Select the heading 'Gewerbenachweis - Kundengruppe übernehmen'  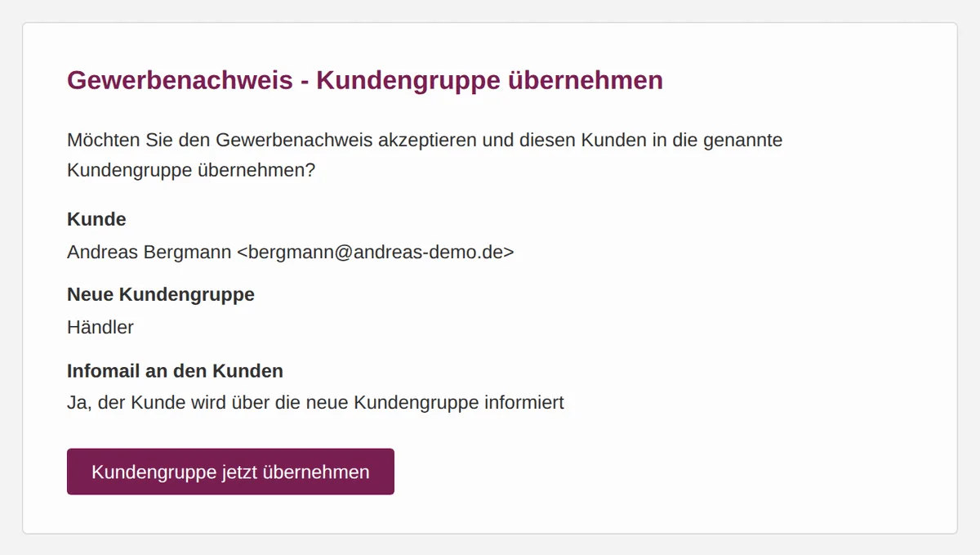[365, 80]
